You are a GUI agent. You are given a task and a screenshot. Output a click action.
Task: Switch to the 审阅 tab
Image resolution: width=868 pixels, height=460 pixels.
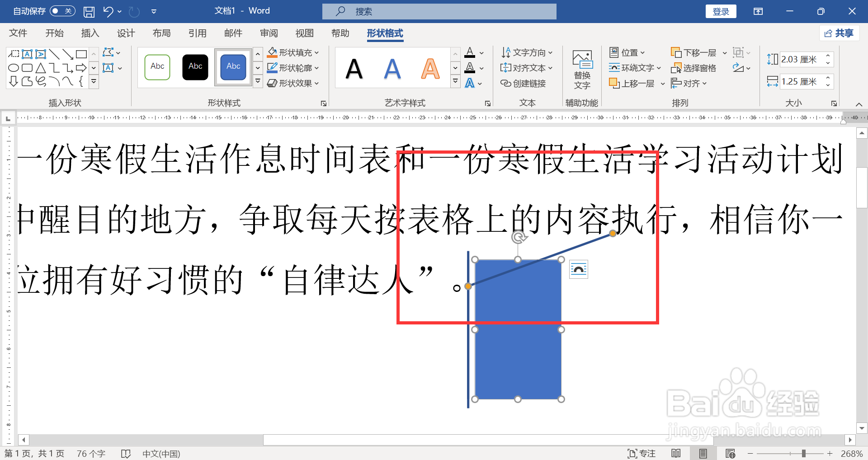click(x=269, y=33)
